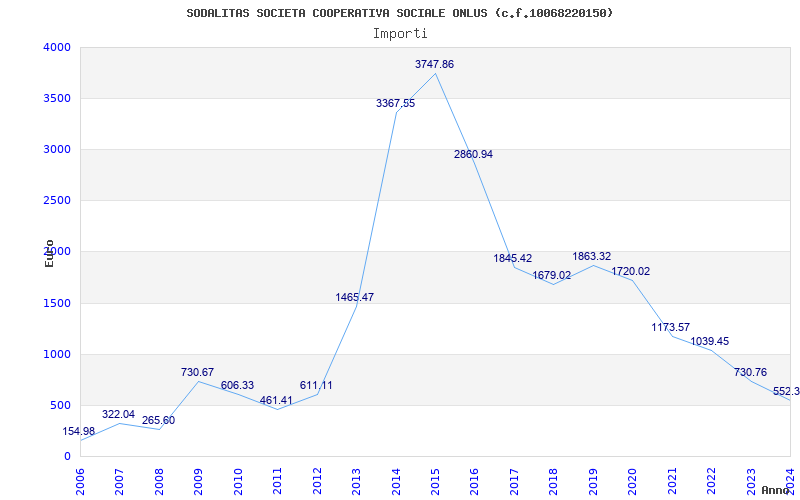Viewport: 800px width, 500px height.
Task: Click the data label 265.60
Action: 158,420
